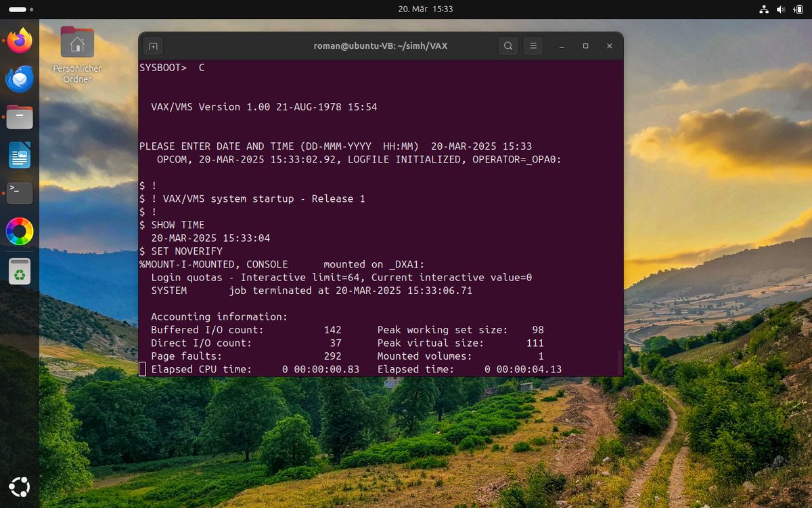Click the 'Accounting information:' heading

219,316
